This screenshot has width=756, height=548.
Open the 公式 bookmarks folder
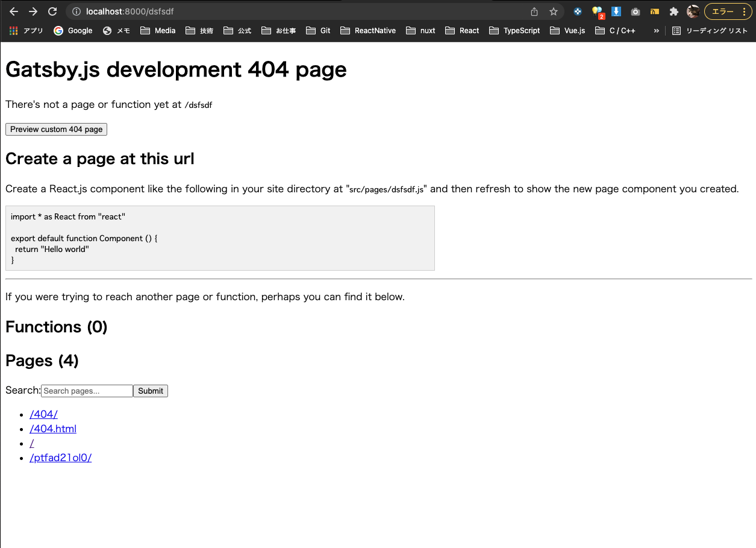click(237, 31)
